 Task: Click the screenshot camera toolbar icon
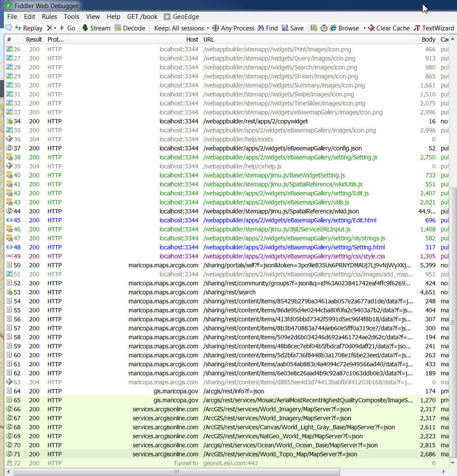tap(314, 28)
